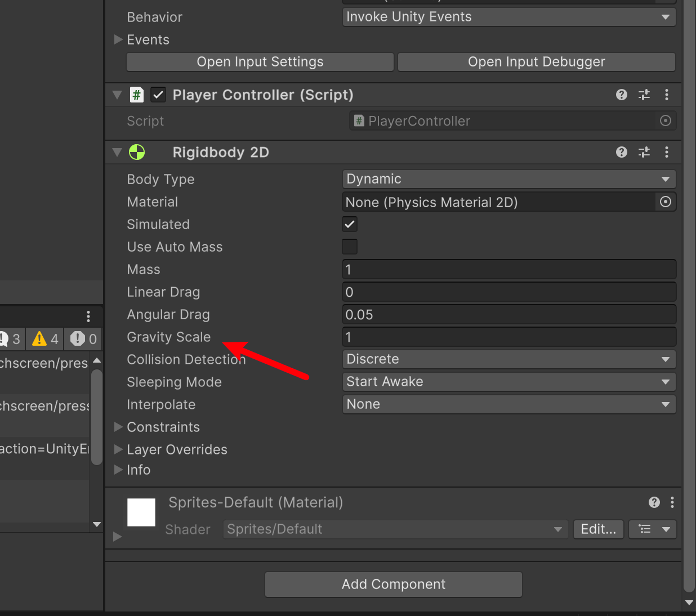Click the Linear Drag label
This screenshot has width=696, height=616.
point(163,292)
